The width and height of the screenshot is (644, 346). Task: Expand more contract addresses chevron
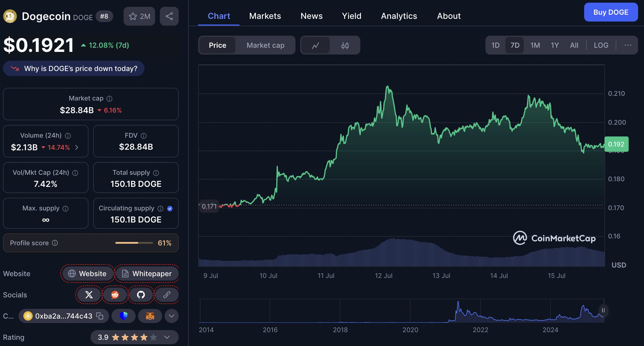172,316
